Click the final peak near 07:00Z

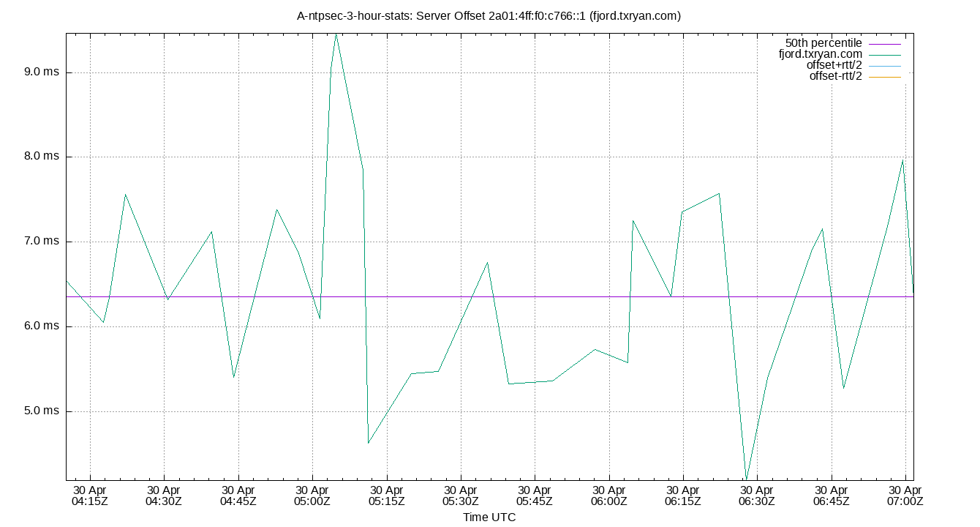pyautogui.click(x=903, y=158)
